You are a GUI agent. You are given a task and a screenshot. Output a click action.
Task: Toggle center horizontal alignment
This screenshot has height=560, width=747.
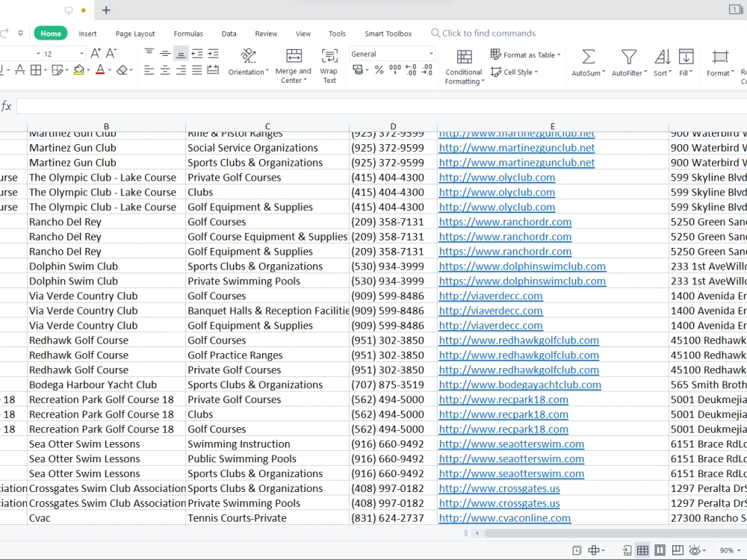(x=165, y=70)
